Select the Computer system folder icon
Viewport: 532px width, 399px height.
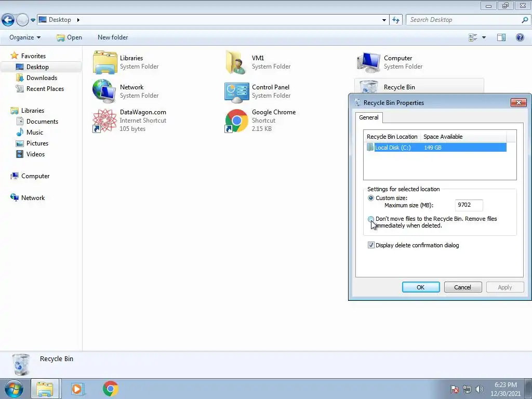point(368,62)
